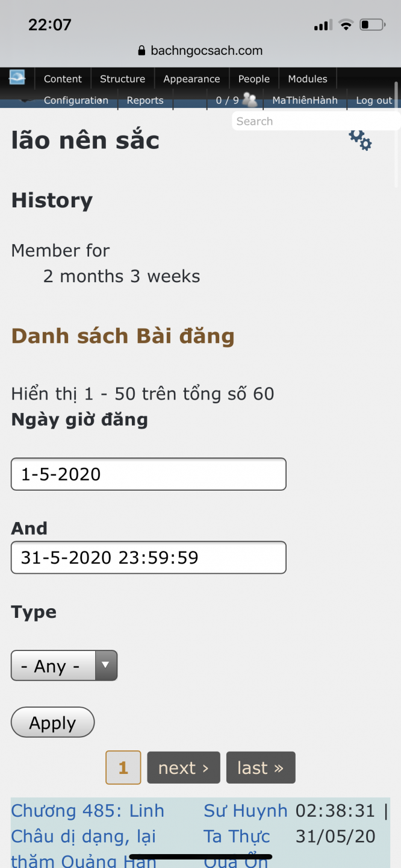Image resolution: width=401 pixels, height=868 pixels.
Task: Open the People menu
Action: [253, 78]
